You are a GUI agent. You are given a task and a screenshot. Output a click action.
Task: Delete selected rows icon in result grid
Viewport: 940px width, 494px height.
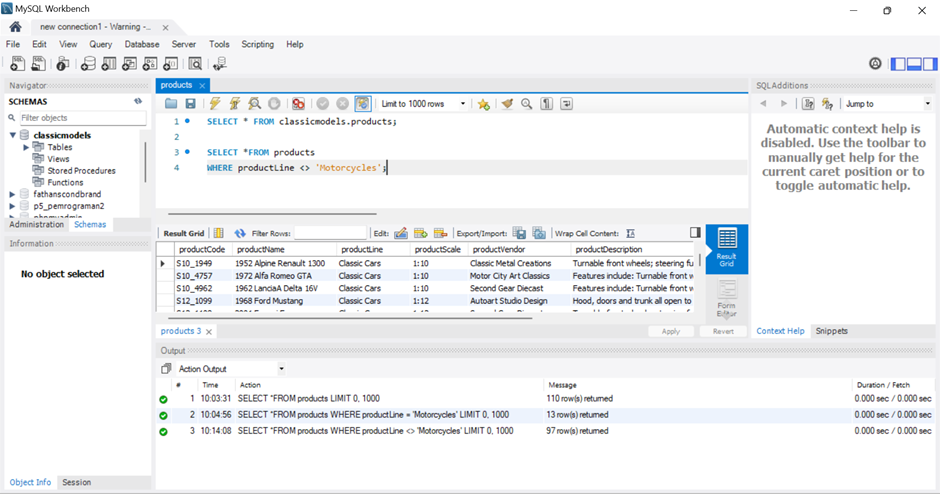(441, 233)
